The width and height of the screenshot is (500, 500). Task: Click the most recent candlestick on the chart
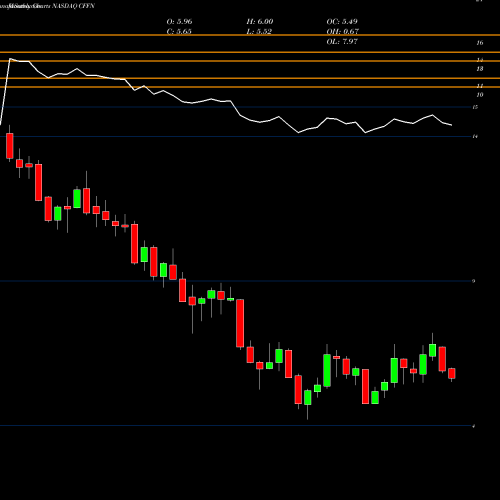coord(452,373)
